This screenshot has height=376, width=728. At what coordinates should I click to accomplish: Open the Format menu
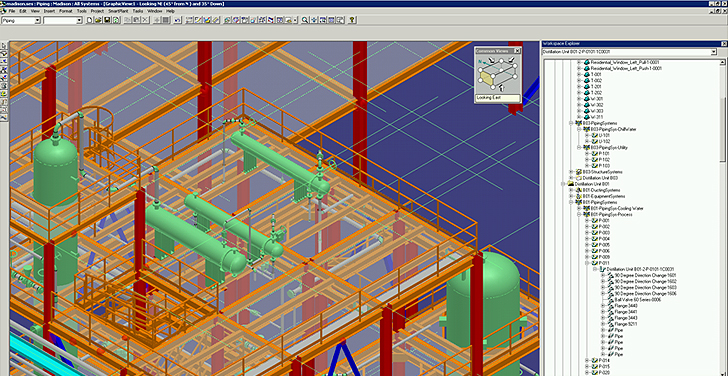(x=65, y=11)
